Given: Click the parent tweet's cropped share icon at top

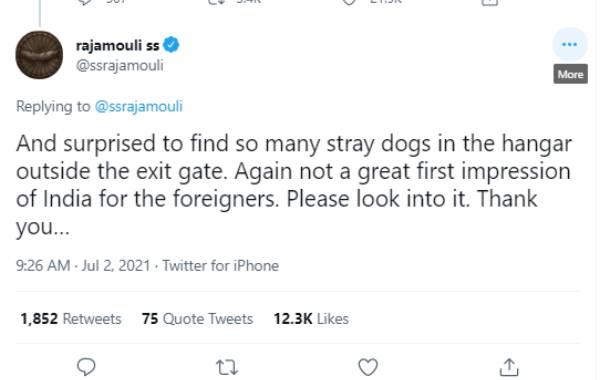Looking at the screenshot, I should [x=489, y=2].
